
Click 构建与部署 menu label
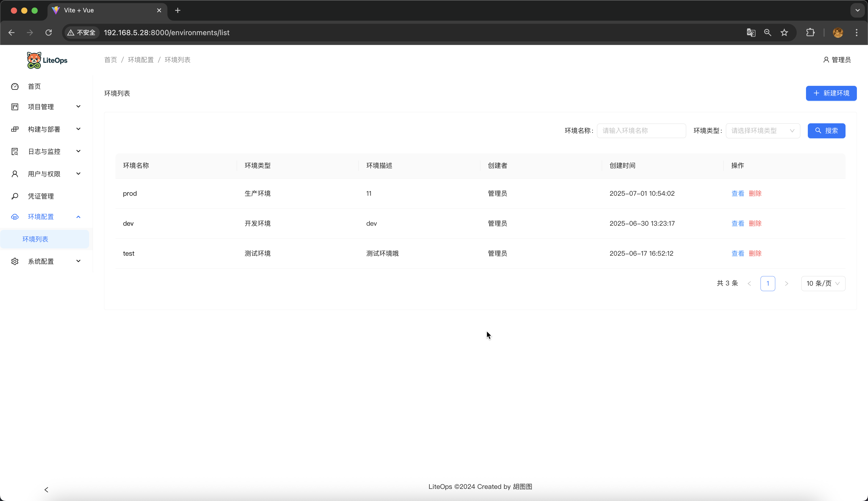(x=44, y=129)
